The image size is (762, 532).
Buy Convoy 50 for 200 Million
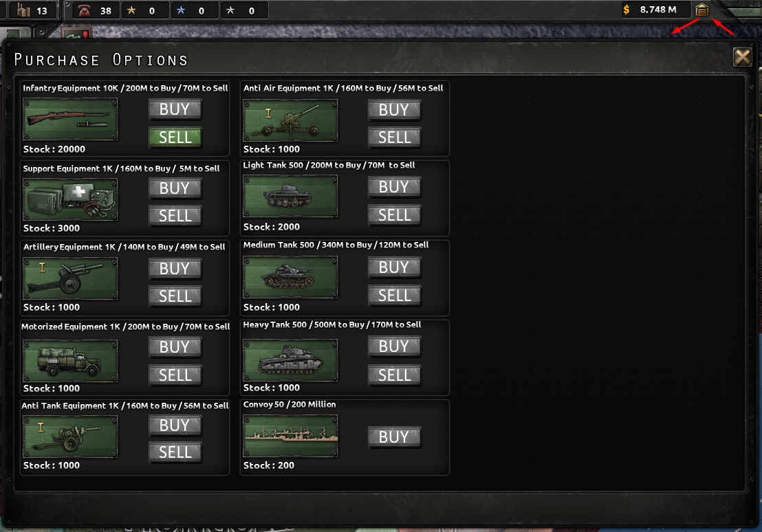394,437
